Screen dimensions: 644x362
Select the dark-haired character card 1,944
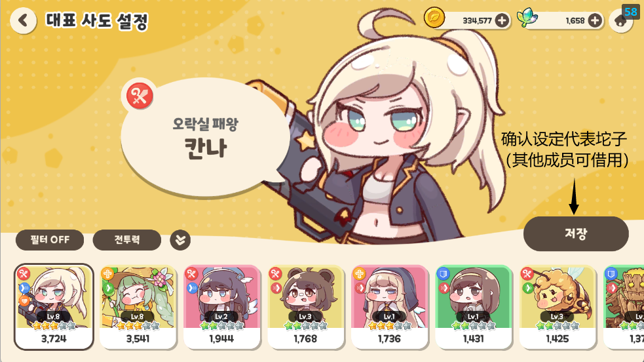tap(222, 307)
